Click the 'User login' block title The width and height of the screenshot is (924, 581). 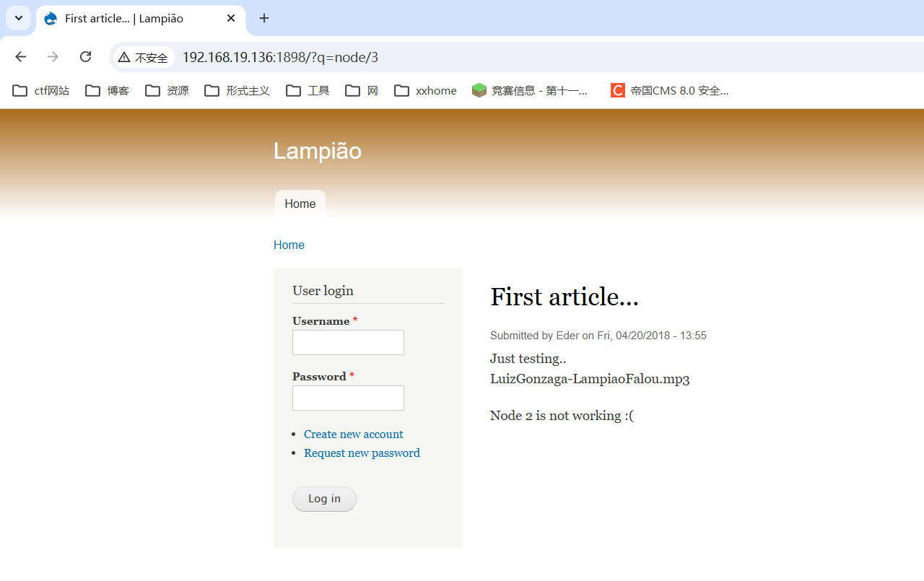(323, 291)
